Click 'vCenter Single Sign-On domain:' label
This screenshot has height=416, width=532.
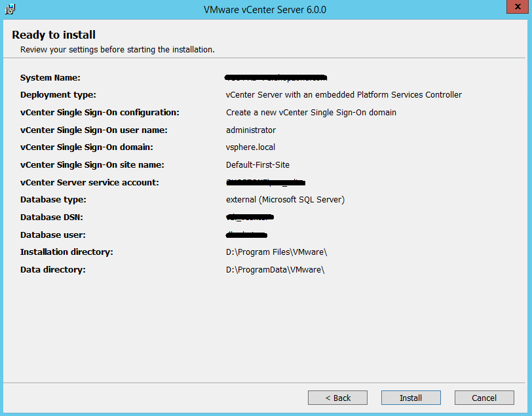click(86, 147)
